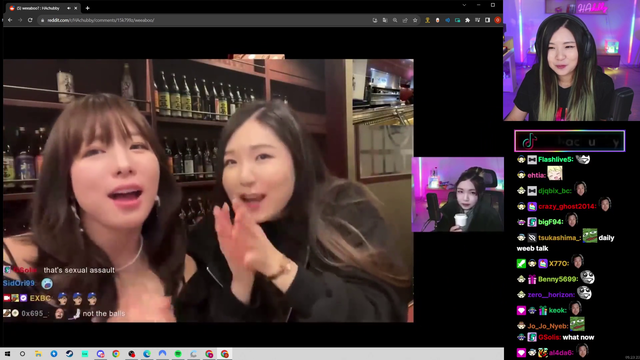640x360 pixels.
Task: Click the zoom magnifier icon in address bar
Action: (395, 20)
